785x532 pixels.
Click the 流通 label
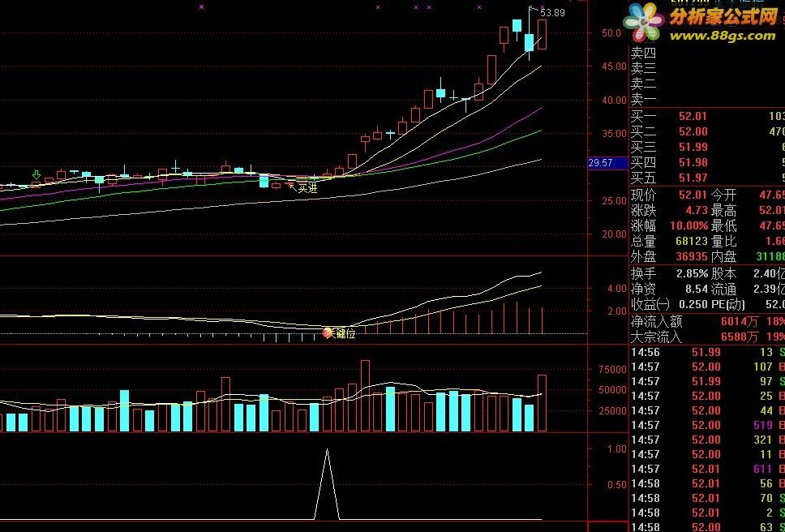(x=723, y=289)
